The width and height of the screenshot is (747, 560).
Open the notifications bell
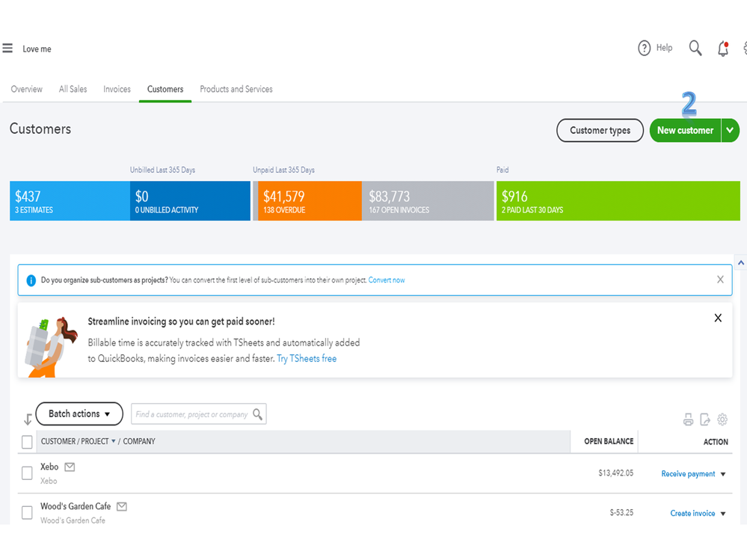coord(722,49)
